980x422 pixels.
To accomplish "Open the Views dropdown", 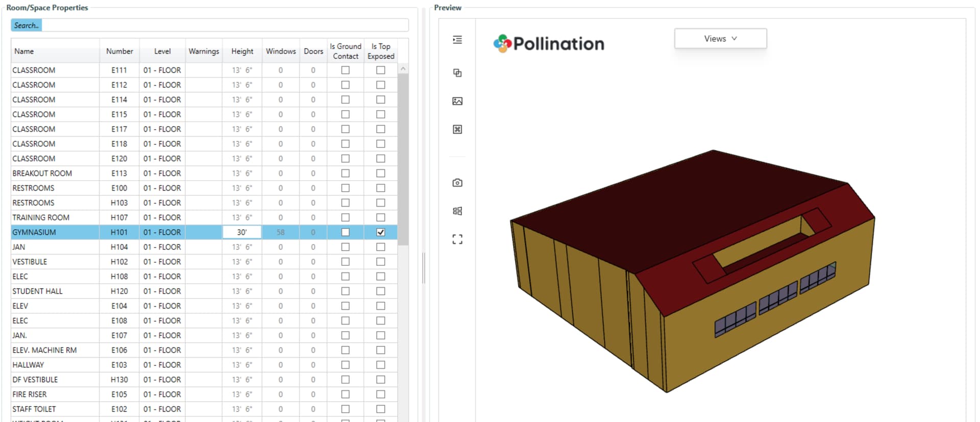I will click(x=720, y=39).
